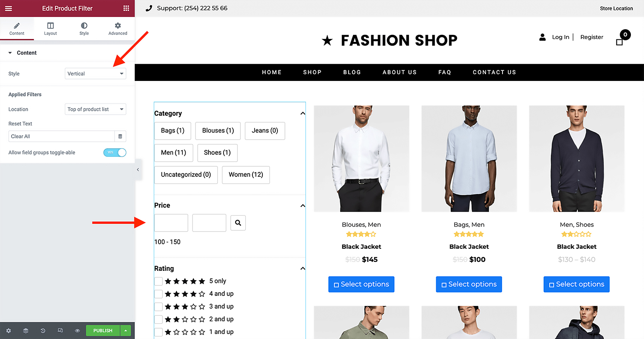This screenshot has width=644, height=339.
Task: Open the Elementor hamburger menu
Action: coord(8,8)
